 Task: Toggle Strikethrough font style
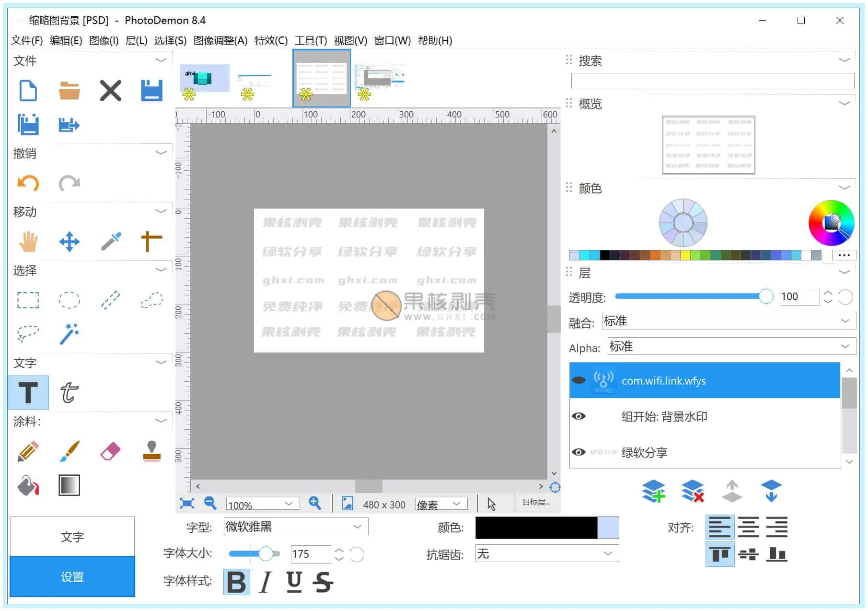click(x=323, y=582)
